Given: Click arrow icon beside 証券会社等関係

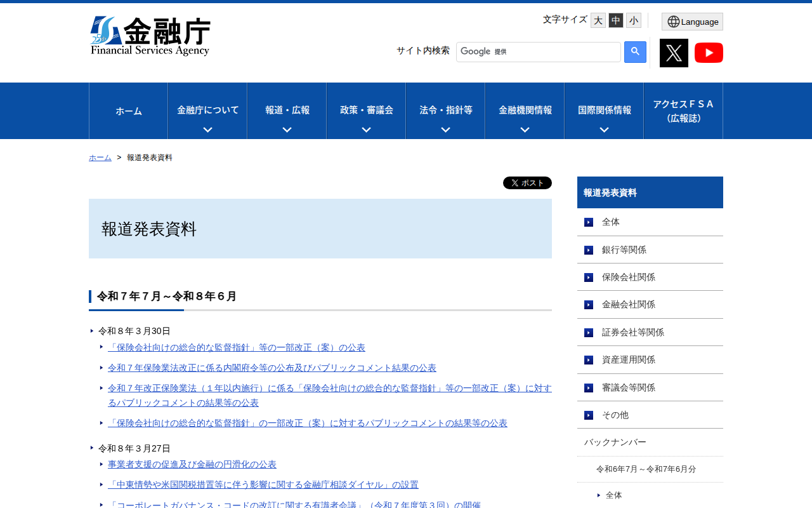Looking at the screenshot, I should [x=589, y=333].
